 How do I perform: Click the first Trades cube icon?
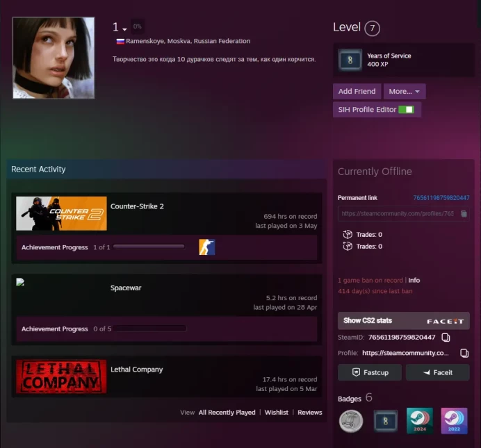348,235
